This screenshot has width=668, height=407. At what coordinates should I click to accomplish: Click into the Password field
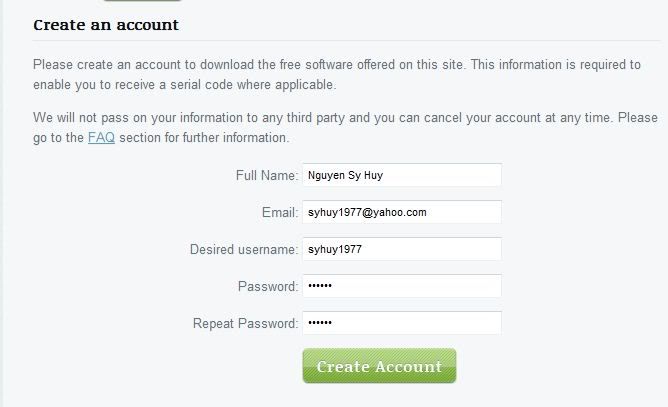tap(401, 286)
